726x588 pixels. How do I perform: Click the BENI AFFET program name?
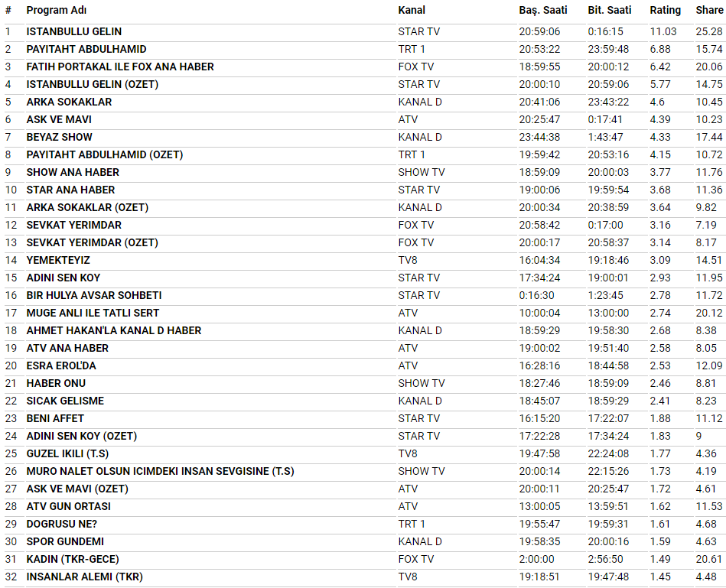click(55, 418)
